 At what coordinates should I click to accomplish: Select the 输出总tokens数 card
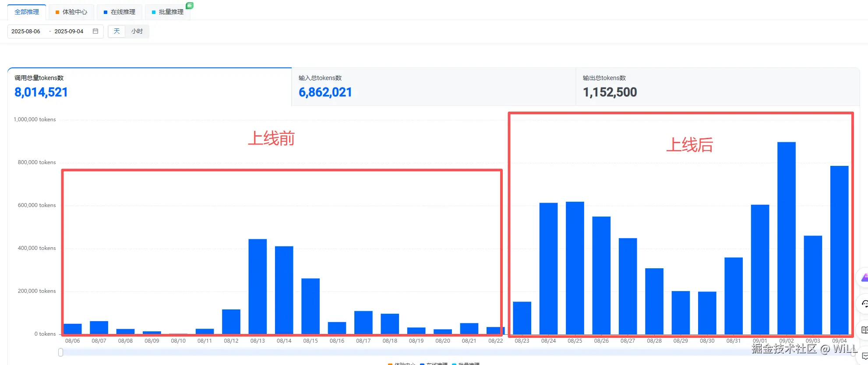point(717,87)
